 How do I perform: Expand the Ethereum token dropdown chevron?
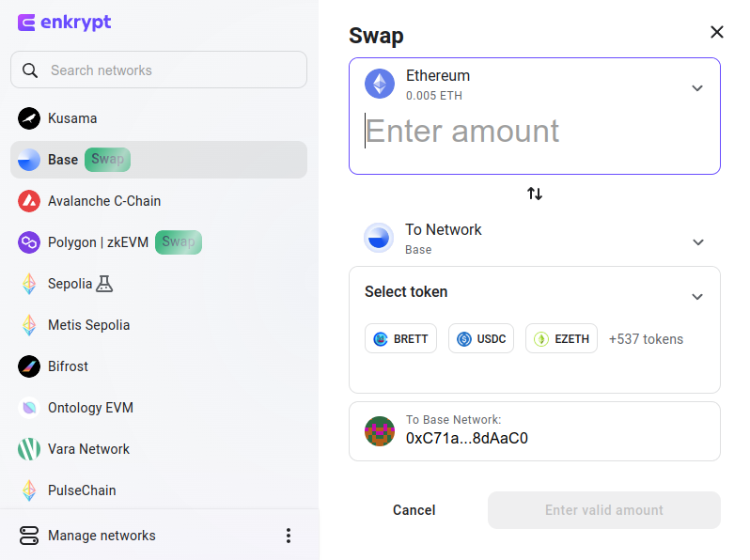tap(697, 88)
